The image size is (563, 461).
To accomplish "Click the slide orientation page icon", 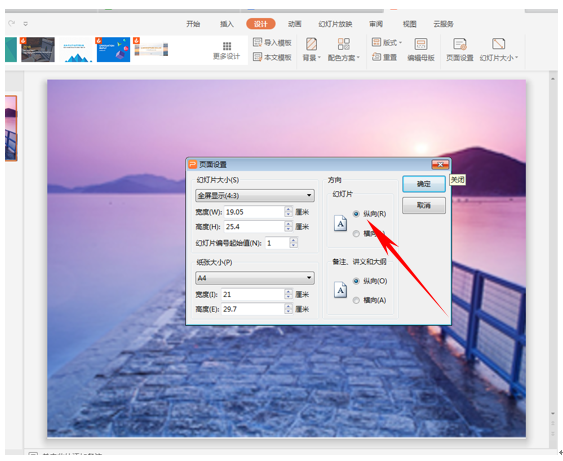I will click(x=340, y=224).
